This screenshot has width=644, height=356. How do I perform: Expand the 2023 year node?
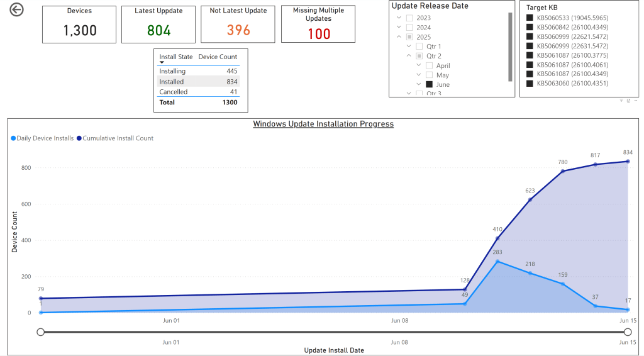(399, 18)
